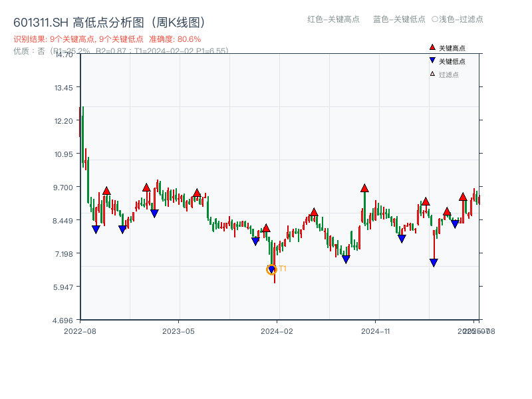This screenshot has height=399, width=532.
Task: Click the red 识别结果 summary line
Action: point(107,39)
